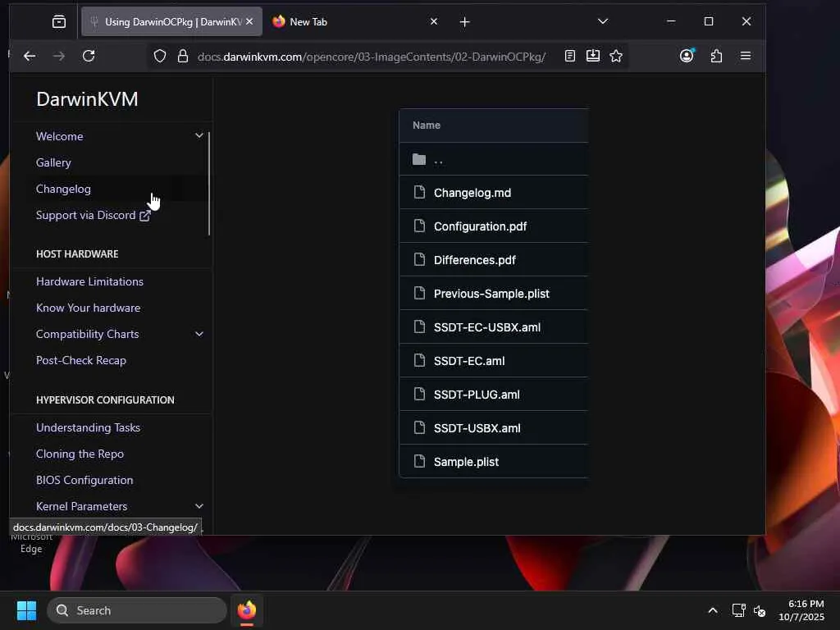Click Configuration.pdf file icon

(x=419, y=226)
